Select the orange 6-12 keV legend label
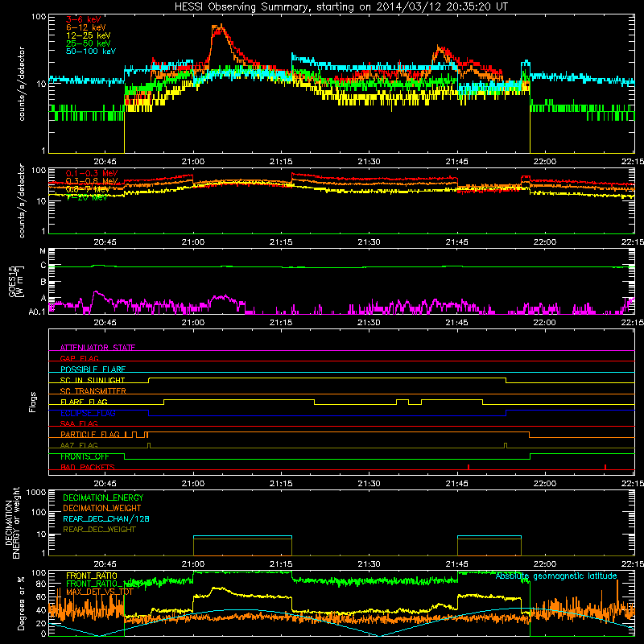Screen dimensions: 644x644 (x=86, y=27)
